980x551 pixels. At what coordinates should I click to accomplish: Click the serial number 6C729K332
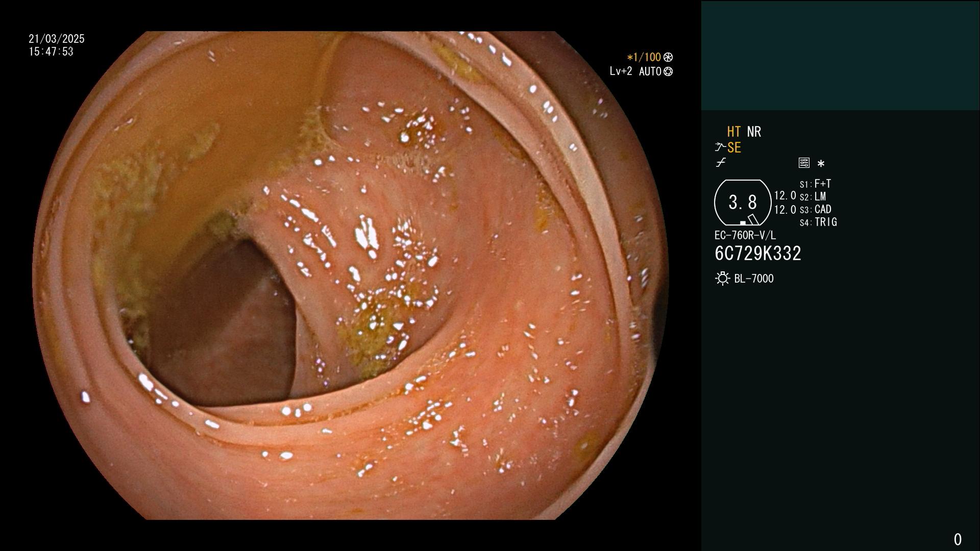click(x=758, y=253)
